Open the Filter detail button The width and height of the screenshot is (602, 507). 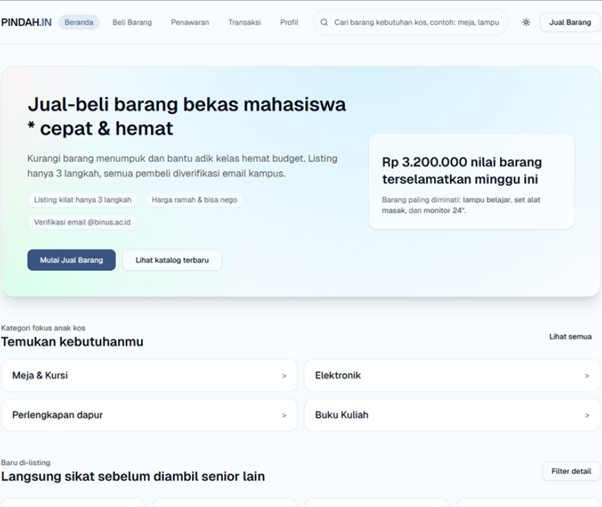(571, 471)
